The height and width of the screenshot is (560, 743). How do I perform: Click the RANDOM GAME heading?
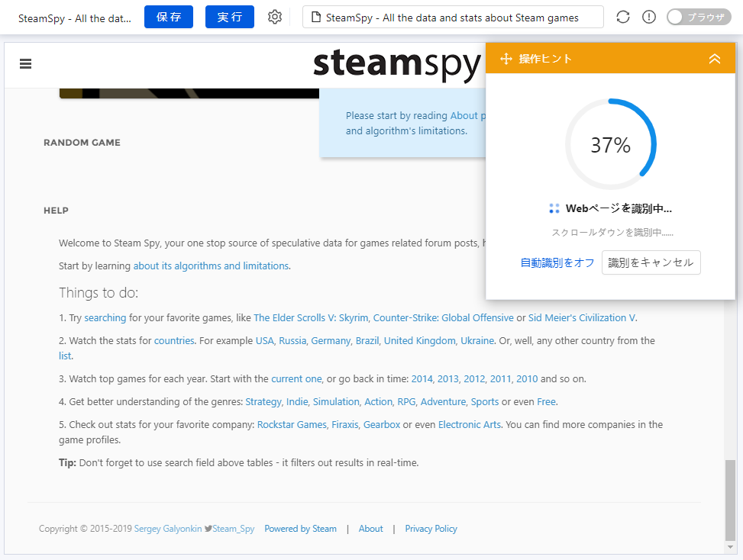pos(82,143)
